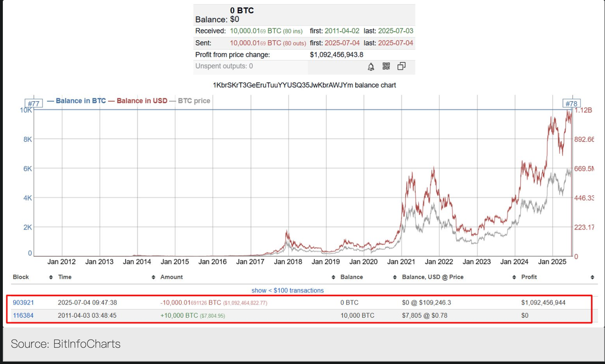605x364 pixels.
Task: Open block 903921 link
Action: click(23, 303)
